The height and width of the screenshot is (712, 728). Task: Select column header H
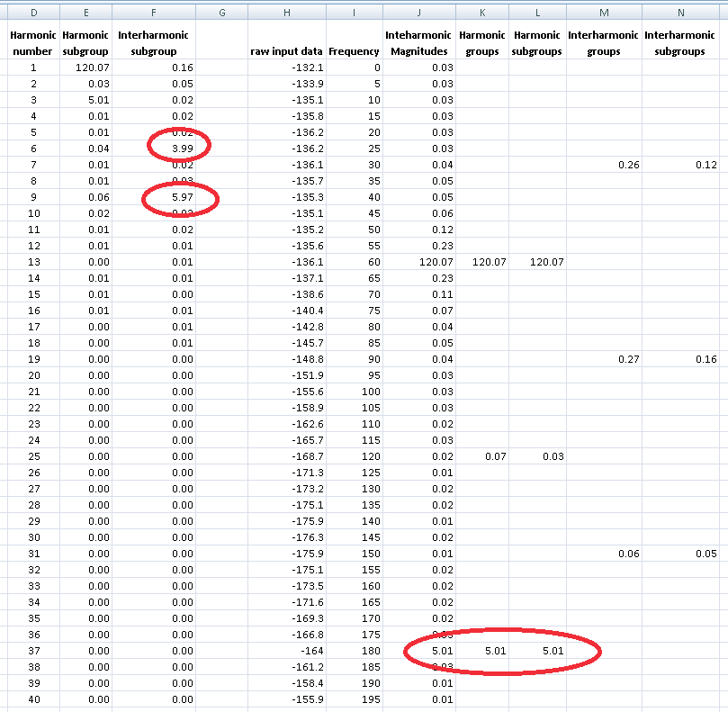coord(286,12)
